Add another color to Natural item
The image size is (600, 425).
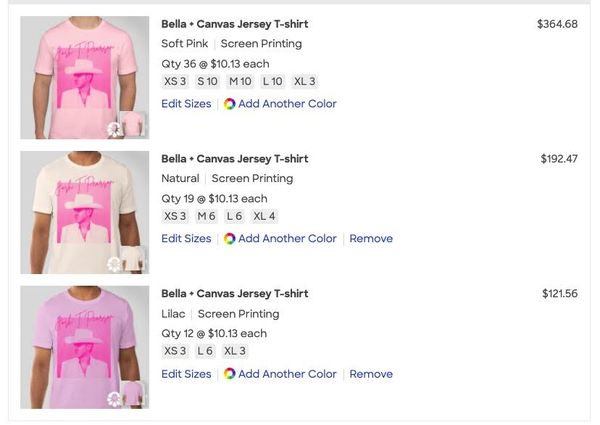coord(287,239)
